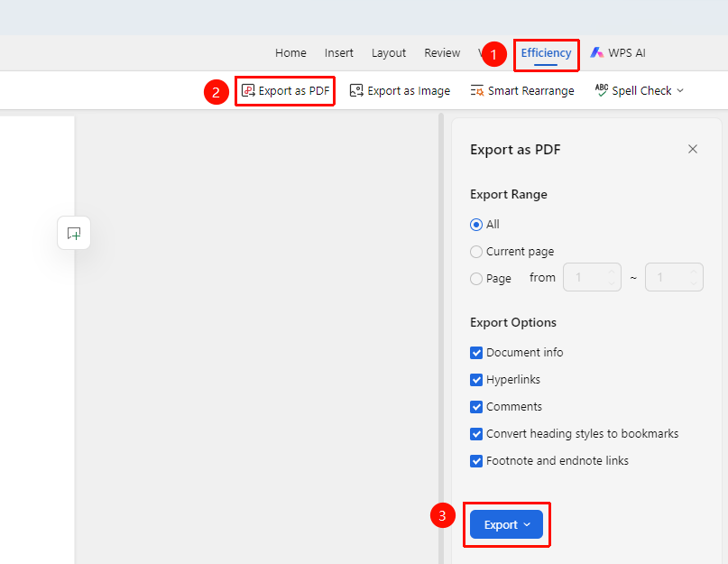Viewport: 728px width, 564px height.
Task: Close the Export as PDF panel
Action: [x=692, y=149]
